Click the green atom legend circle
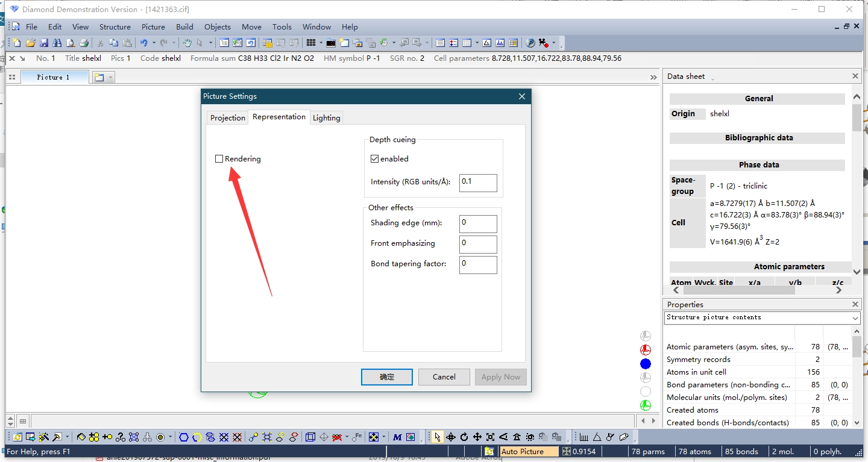Image resolution: width=868 pixels, height=462 pixels. (646, 405)
